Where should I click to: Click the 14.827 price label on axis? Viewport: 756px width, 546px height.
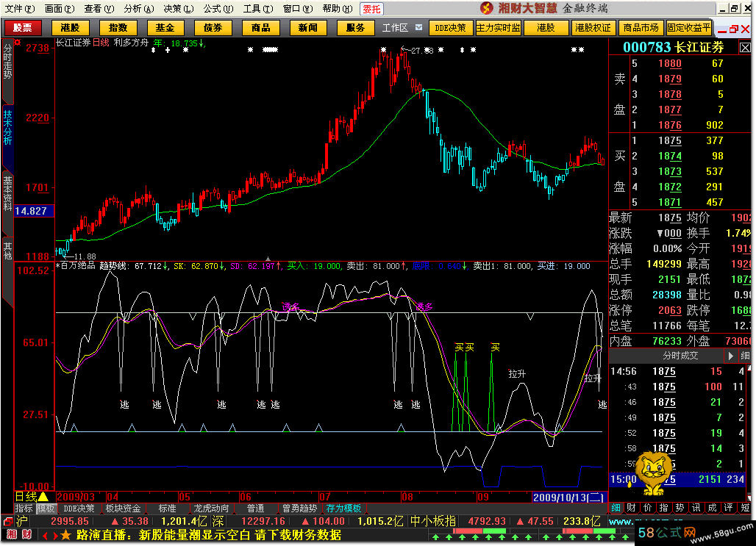click(x=34, y=211)
